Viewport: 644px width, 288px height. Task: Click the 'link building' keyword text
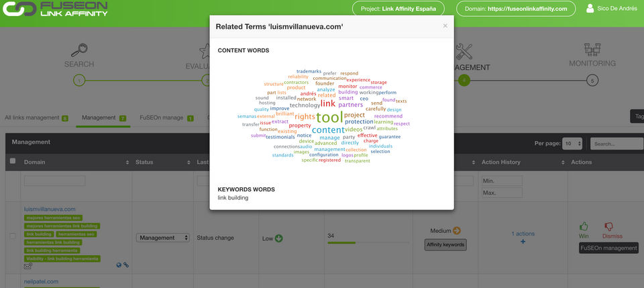pos(233,198)
